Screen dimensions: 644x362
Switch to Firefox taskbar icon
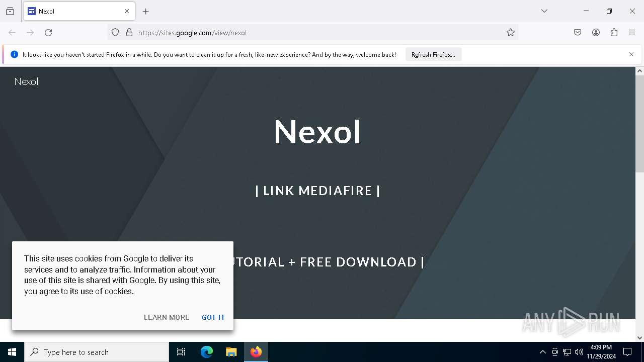pyautogui.click(x=256, y=352)
